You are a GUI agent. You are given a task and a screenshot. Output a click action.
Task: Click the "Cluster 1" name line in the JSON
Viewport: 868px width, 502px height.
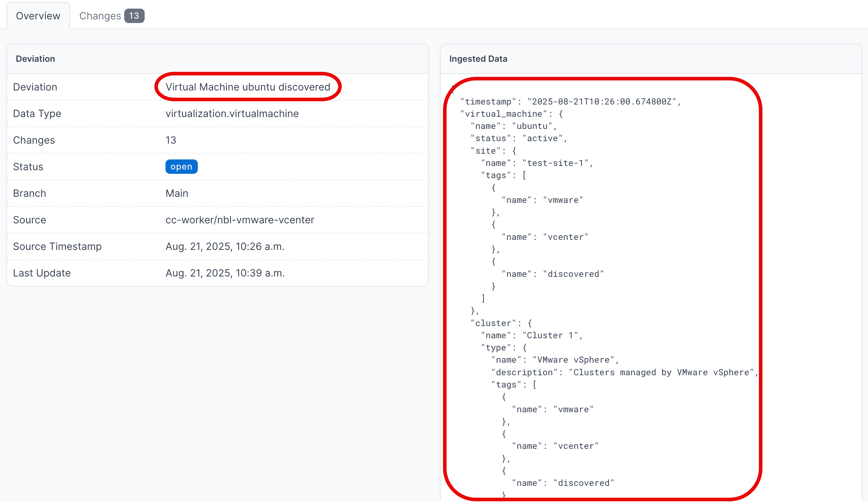pyautogui.click(x=532, y=335)
